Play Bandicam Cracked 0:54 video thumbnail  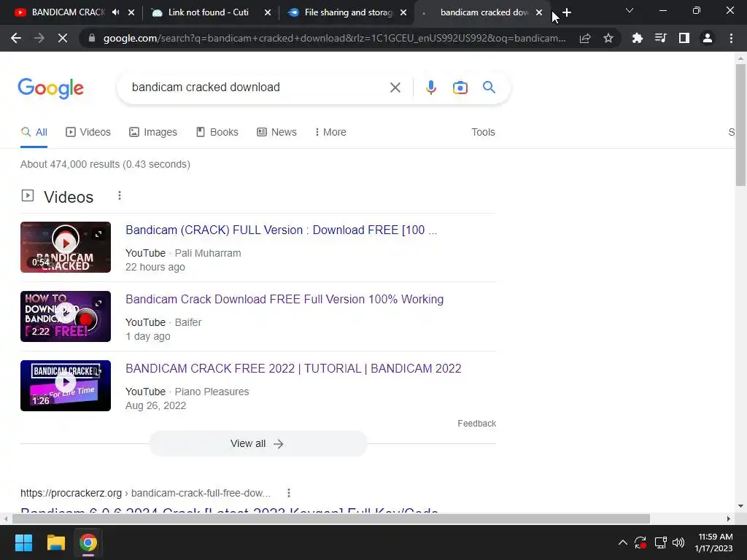(x=66, y=247)
